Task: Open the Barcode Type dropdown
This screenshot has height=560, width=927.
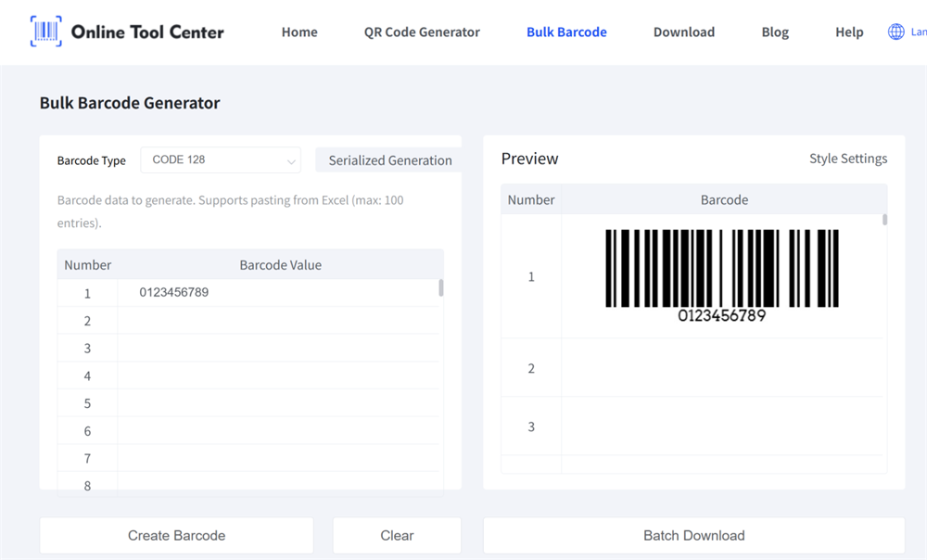Action: coord(221,159)
